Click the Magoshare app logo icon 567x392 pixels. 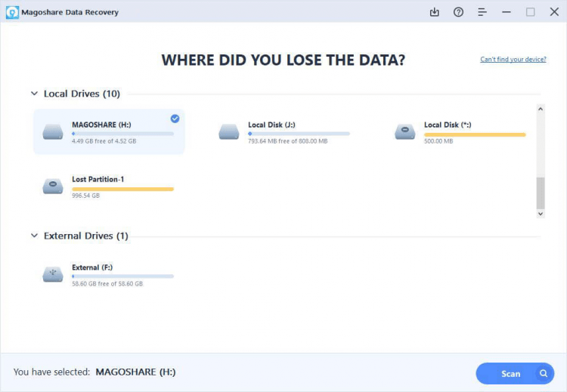[12, 12]
